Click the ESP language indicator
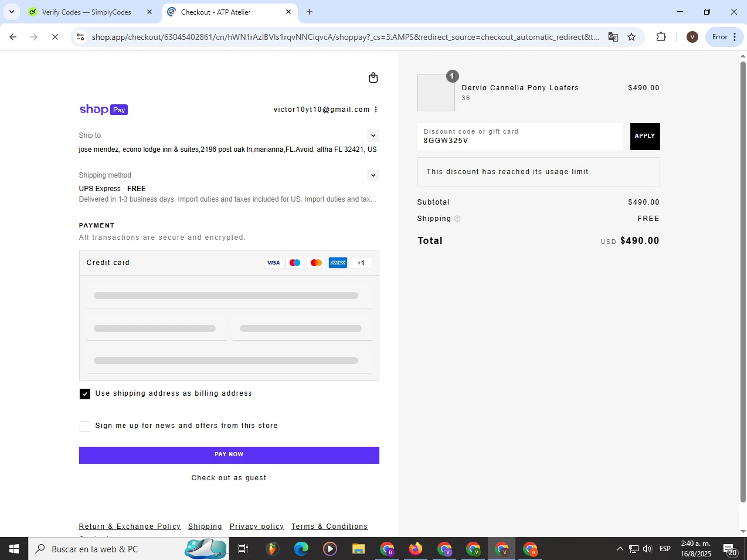747x560 pixels. tap(665, 549)
